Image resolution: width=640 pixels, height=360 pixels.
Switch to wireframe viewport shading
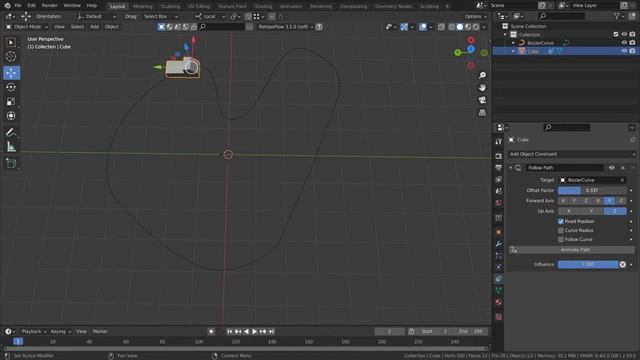[x=452, y=27]
